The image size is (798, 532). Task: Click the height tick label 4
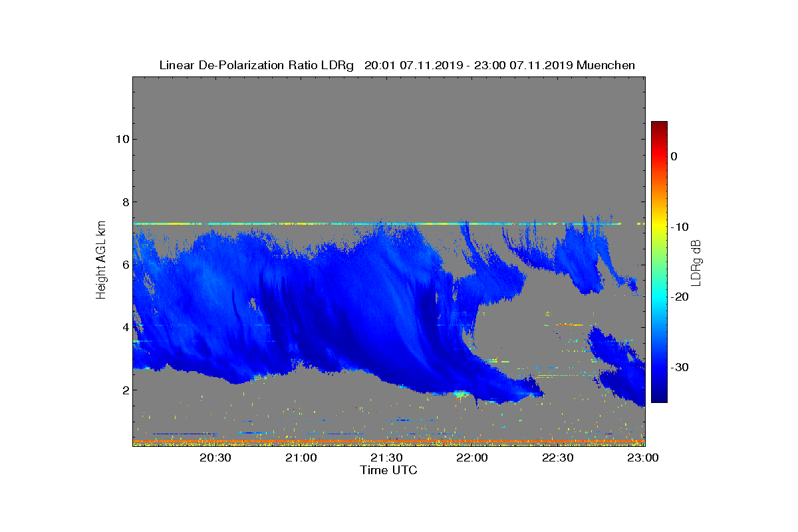[x=125, y=327]
